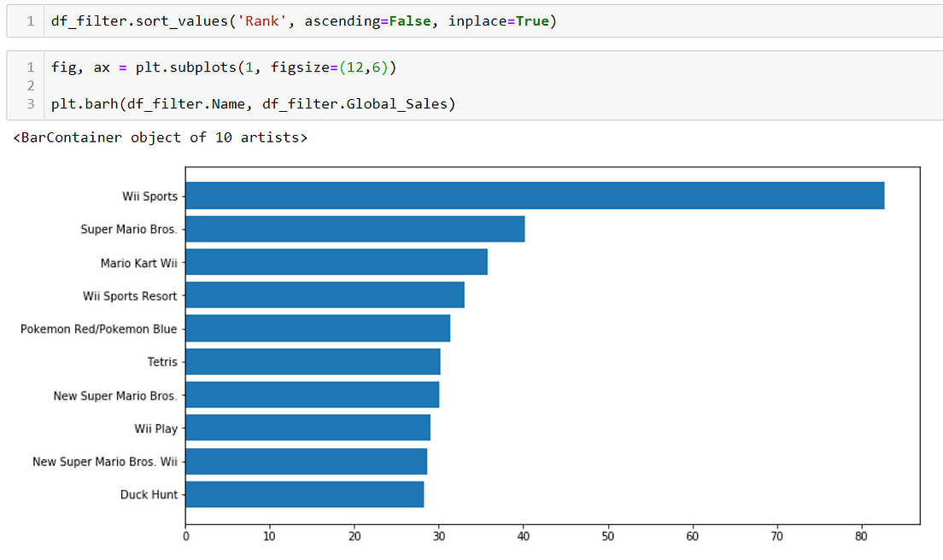Click the 'True' keyword in the first cell
The height and width of the screenshot is (560, 943).
532,21
